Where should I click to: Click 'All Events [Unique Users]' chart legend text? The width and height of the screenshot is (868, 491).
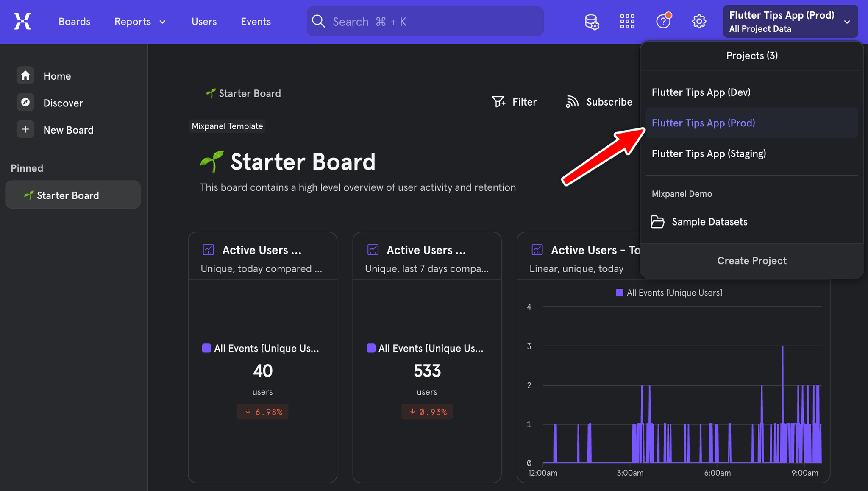[x=674, y=293]
